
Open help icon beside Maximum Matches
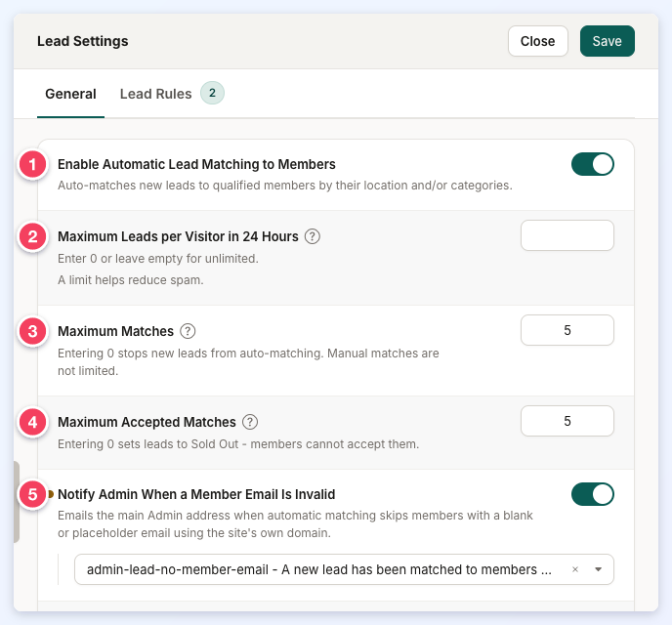coord(188,331)
